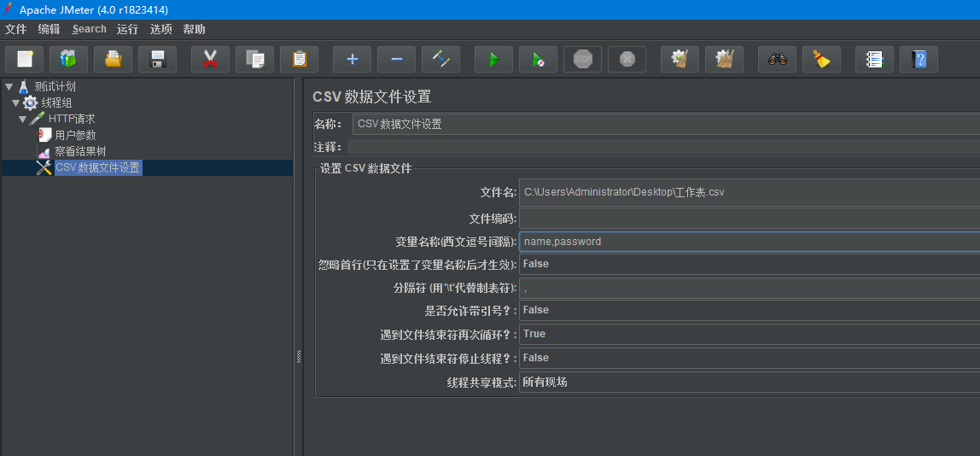Image resolution: width=980 pixels, height=456 pixels.
Task: Click the Toggle enable/disable icon
Action: coord(440,60)
